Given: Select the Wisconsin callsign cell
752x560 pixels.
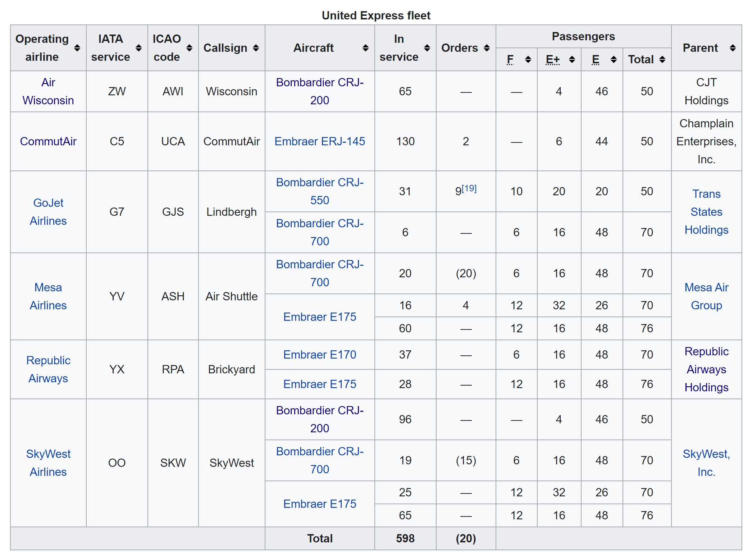Looking at the screenshot, I should 232,91.
